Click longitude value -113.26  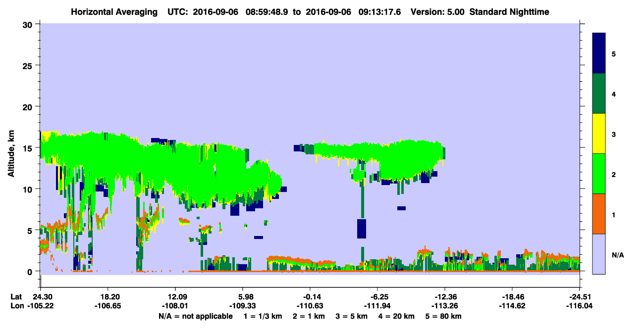pos(445,306)
